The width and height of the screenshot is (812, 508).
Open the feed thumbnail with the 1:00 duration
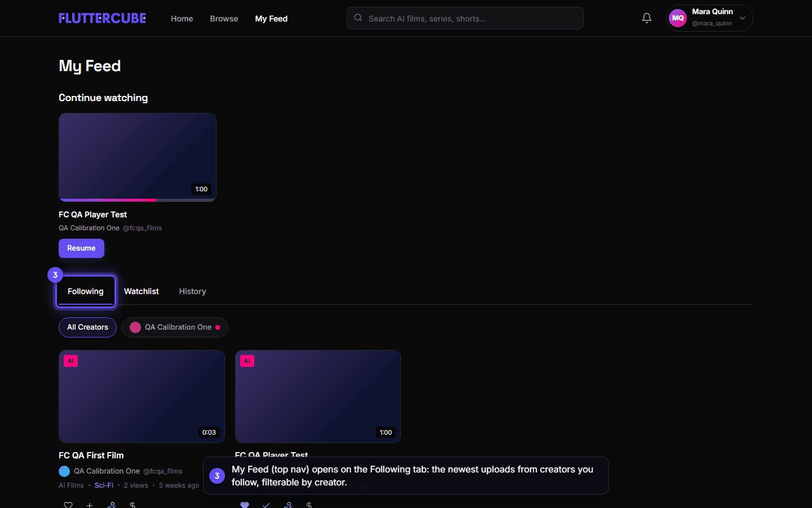[x=318, y=396]
